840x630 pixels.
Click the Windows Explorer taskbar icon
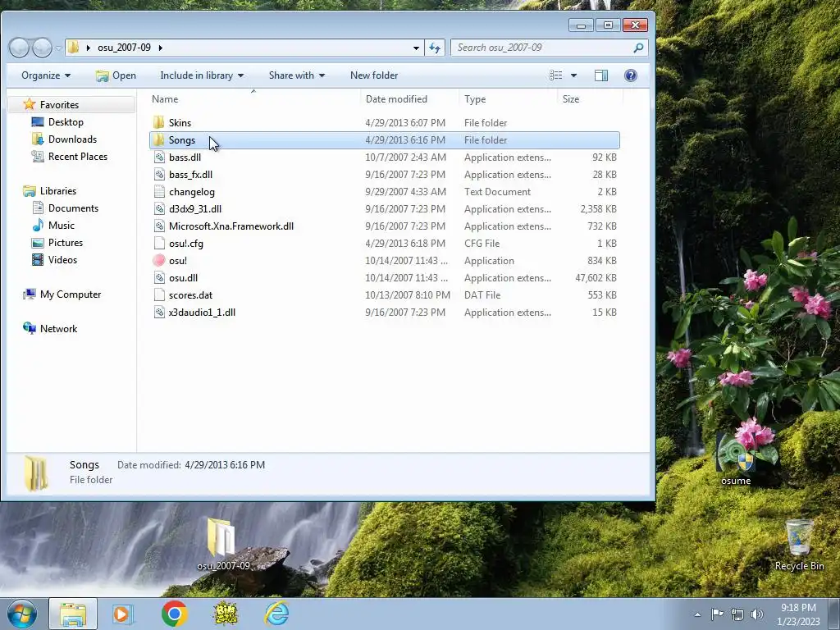pyautogui.click(x=73, y=614)
